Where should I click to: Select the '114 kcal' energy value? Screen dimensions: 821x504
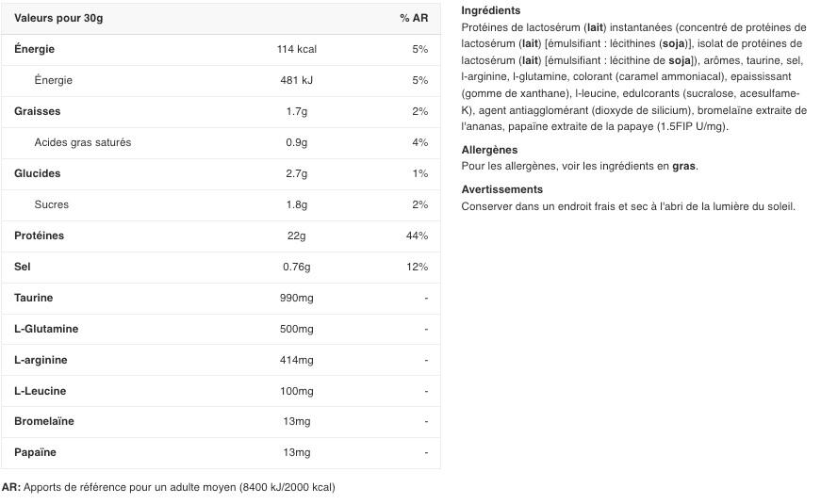click(x=297, y=49)
